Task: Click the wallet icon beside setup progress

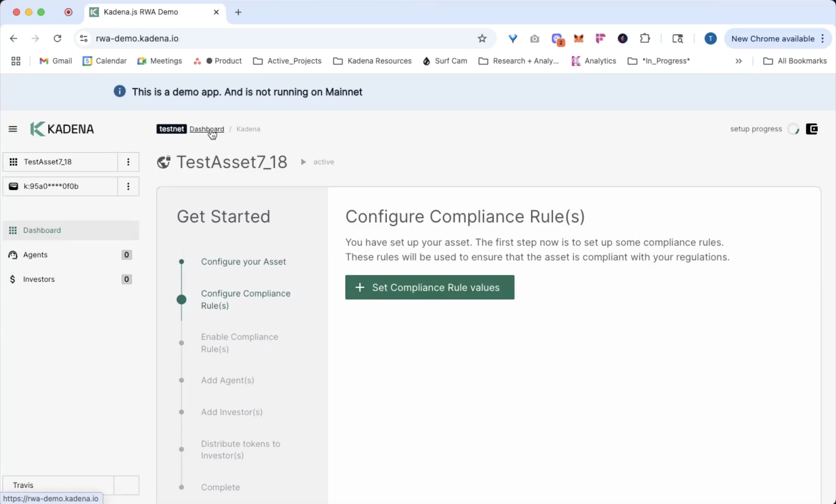Action: [x=812, y=129]
